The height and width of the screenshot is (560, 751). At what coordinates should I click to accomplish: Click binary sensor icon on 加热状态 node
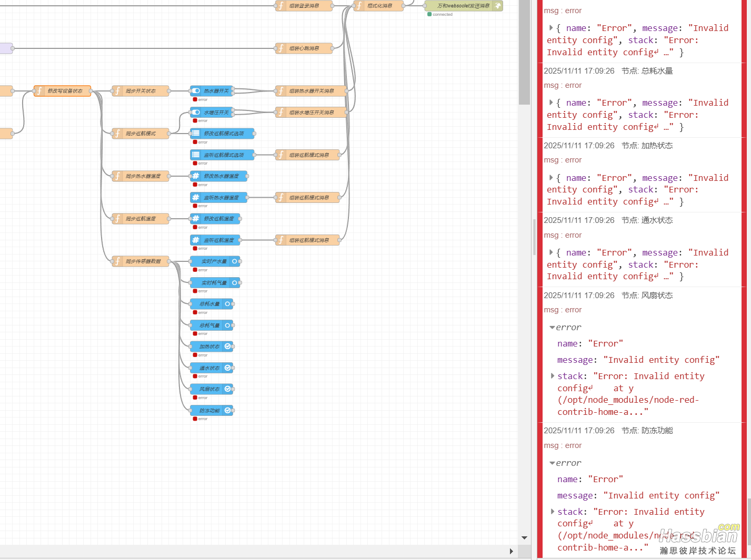pos(227,347)
